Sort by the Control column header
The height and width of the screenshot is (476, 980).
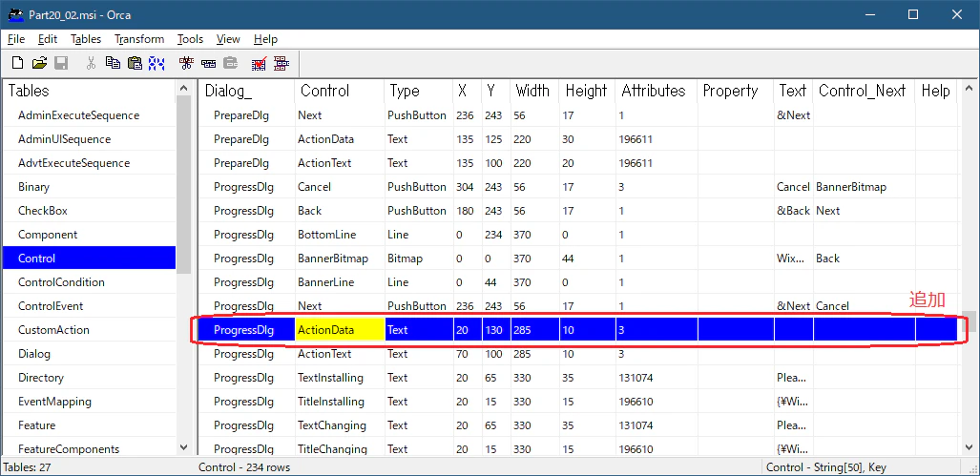[x=340, y=91]
